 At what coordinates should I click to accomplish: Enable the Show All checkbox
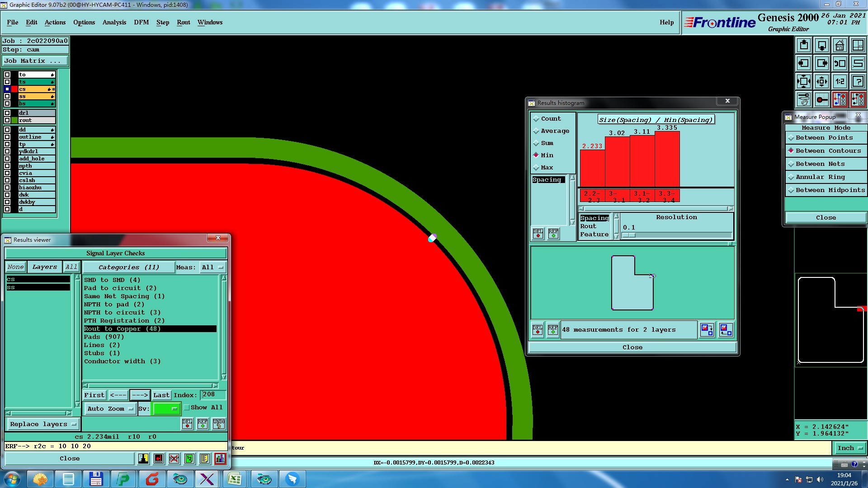(x=187, y=407)
